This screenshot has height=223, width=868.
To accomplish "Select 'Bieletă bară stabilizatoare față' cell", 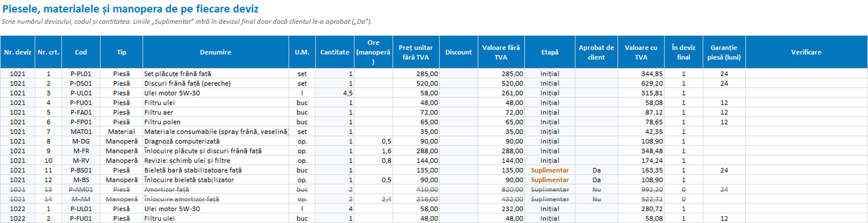I will [x=215, y=170].
